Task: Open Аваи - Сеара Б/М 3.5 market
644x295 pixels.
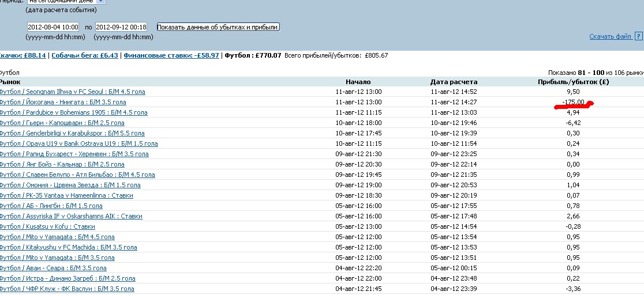Action: pos(53,268)
